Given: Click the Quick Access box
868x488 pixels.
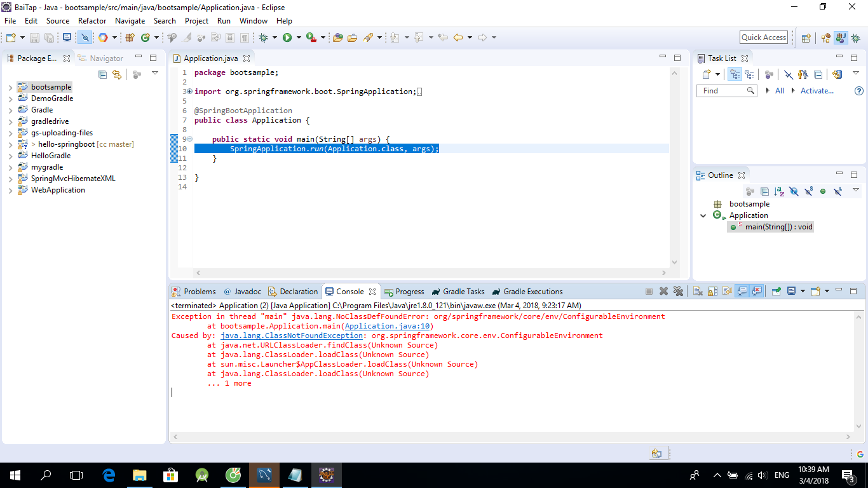Looking at the screenshot, I should 764,37.
